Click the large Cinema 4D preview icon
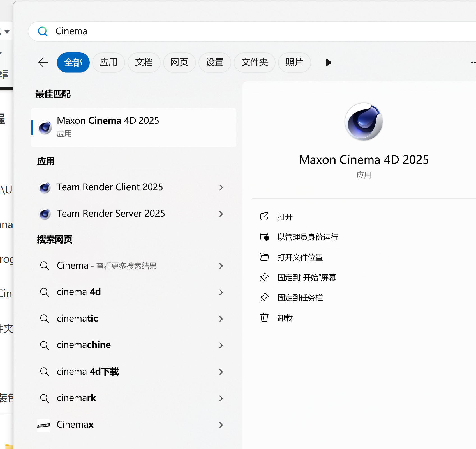Screen dimensions: 476x449 coord(364,122)
